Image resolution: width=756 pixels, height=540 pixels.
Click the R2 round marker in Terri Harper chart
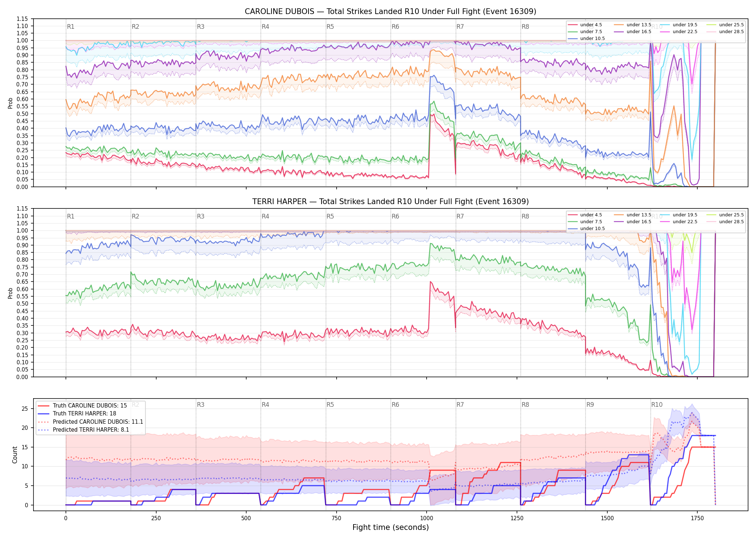pos(135,216)
